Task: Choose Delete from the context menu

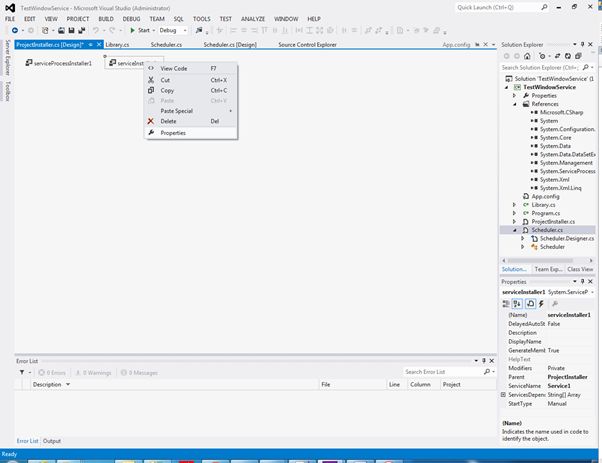Action: pos(191,121)
